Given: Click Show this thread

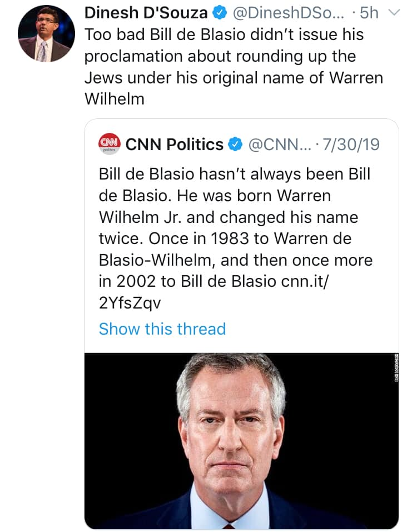Looking at the screenshot, I should tap(162, 329).
